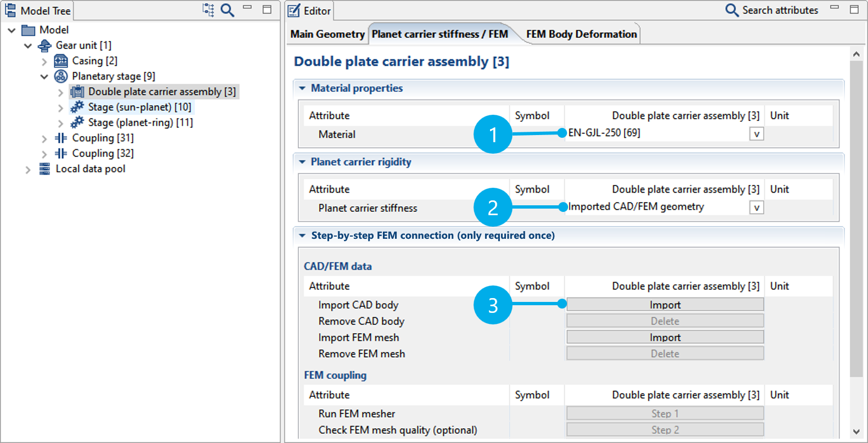Click the Model Tree search magnifier icon
This screenshot has width=868, height=443.
click(x=227, y=10)
